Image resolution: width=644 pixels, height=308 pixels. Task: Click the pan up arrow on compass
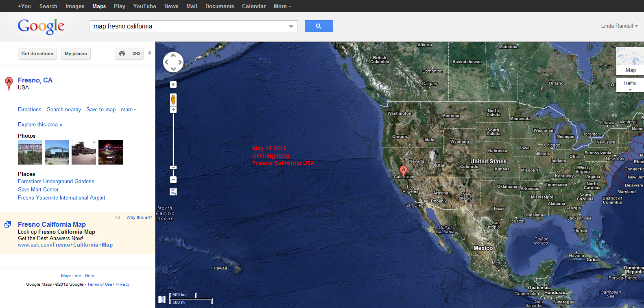(173, 55)
